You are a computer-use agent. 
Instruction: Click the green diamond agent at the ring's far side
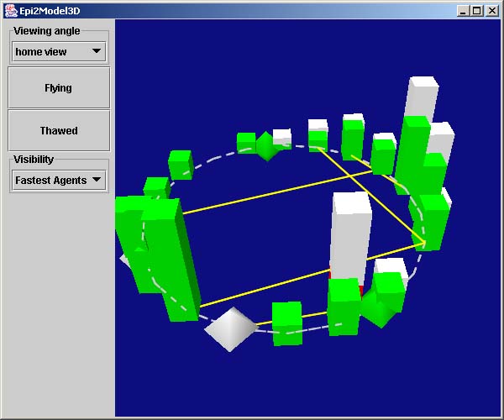tap(266, 146)
